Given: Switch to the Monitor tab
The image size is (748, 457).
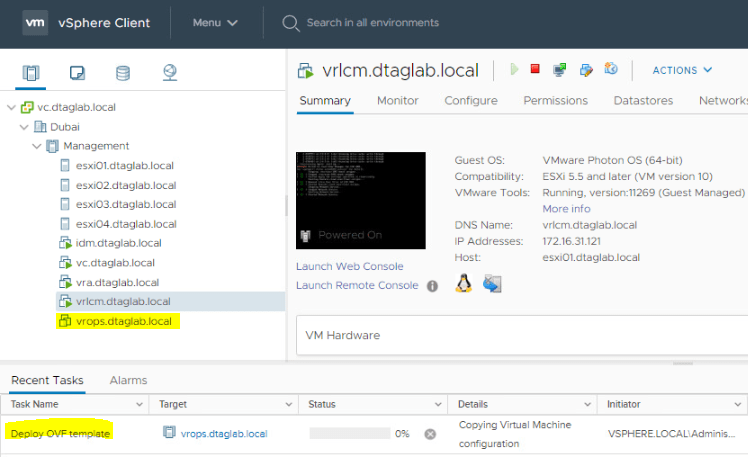Looking at the screenshot, I should click(x=397, y=101).
